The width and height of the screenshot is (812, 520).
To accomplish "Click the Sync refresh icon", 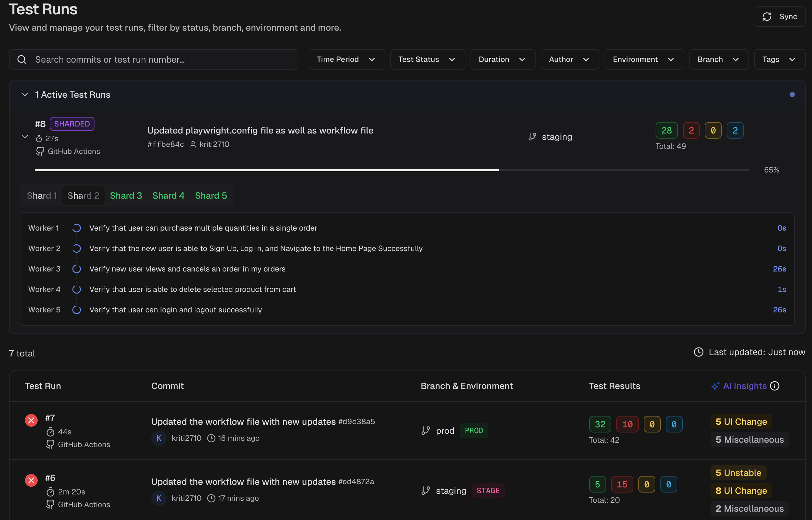I will (767, 17).
